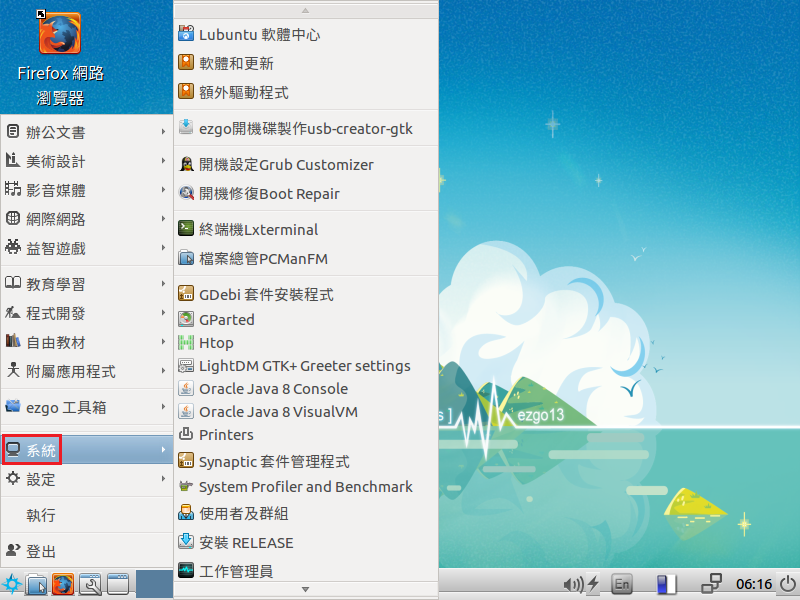Screen dimensions: 800x600
Task: Expand the 教育學習 submenu
Action: coord(87,284)
